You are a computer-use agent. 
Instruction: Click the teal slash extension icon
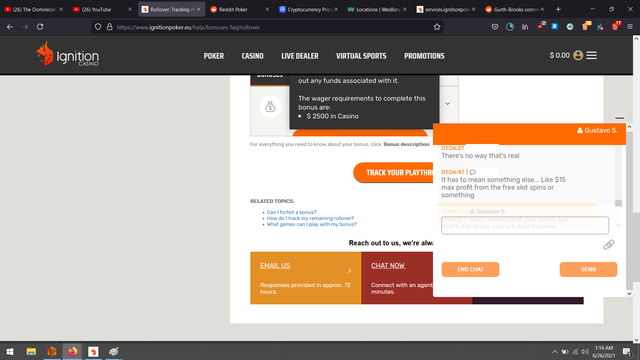[x=600, y=27]
